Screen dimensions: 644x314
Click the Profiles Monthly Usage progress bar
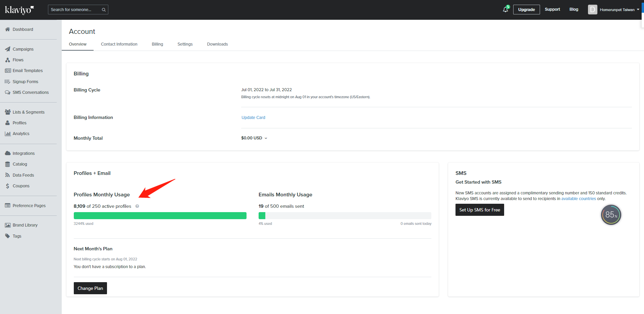point(160,216)
